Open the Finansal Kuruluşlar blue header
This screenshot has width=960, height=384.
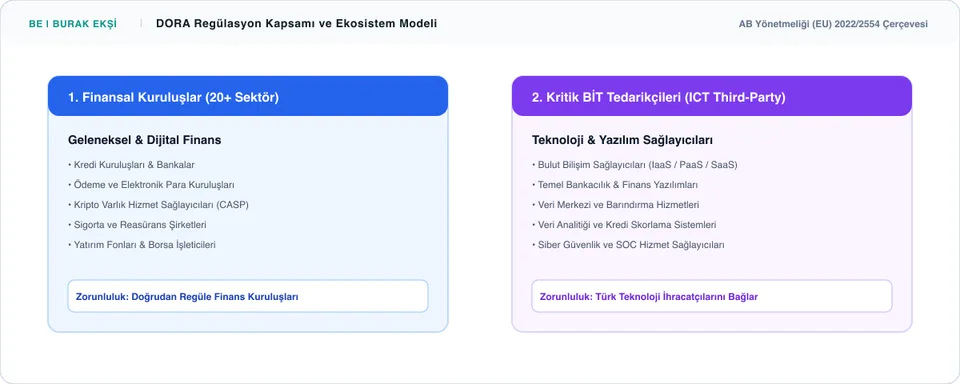pyautogui.click(x=248, y=96)
